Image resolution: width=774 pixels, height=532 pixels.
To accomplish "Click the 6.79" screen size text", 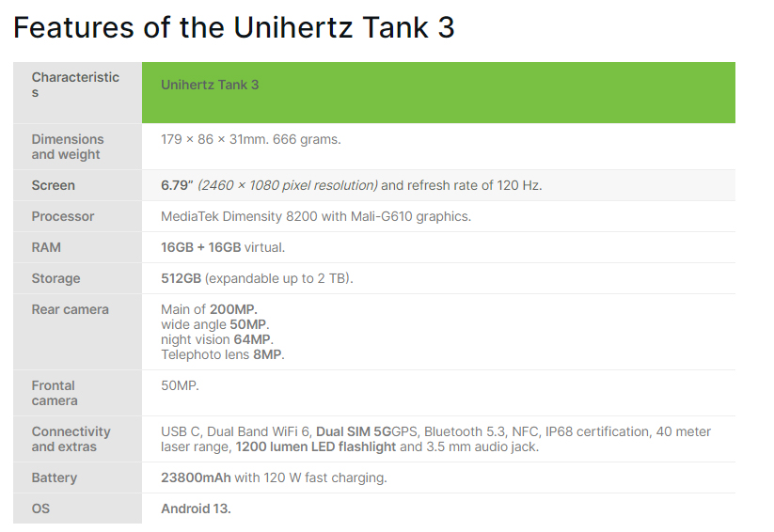I will [177, 185].
